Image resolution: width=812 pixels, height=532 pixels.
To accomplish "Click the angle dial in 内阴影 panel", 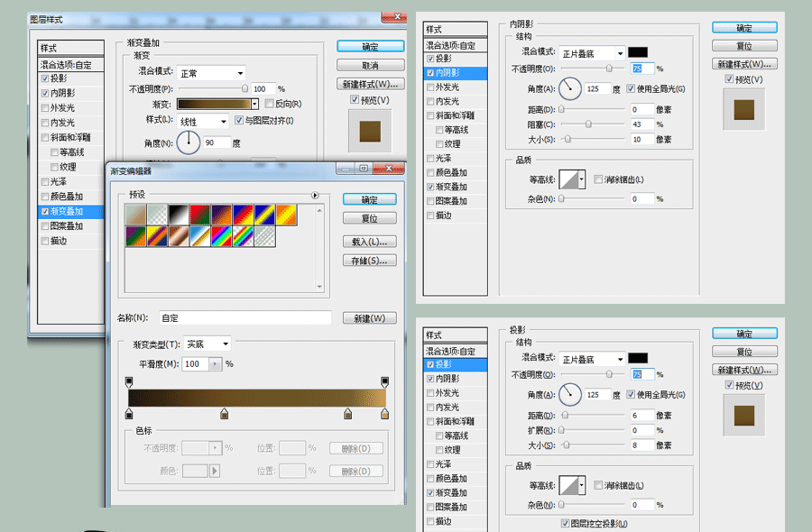I will pos(569,88).
